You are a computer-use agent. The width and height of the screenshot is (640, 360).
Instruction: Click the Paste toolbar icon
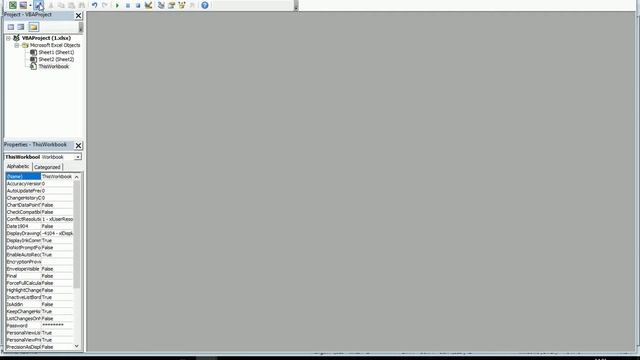coord(71,5)
